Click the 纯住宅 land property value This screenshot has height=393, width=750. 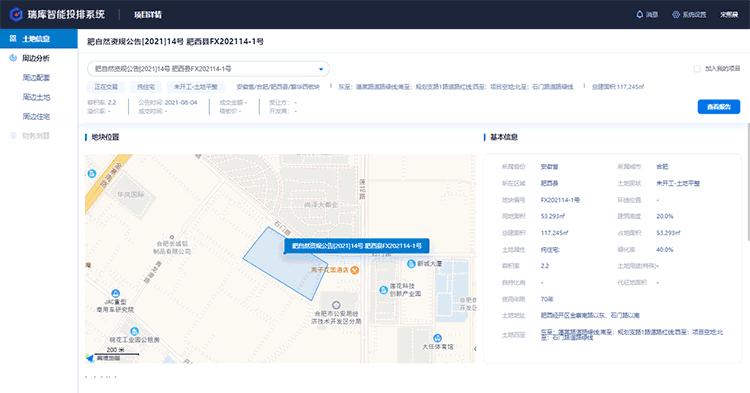[x=550, y=250]
